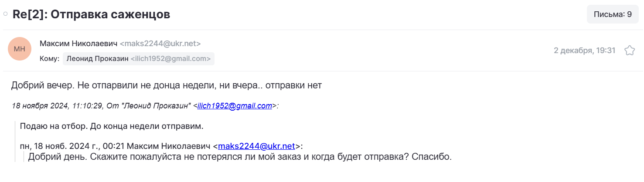The width and height of the screenshot is (644, 182).
Task: Select the subject Re[2]: Отправка саженцов
Action: 91,14
